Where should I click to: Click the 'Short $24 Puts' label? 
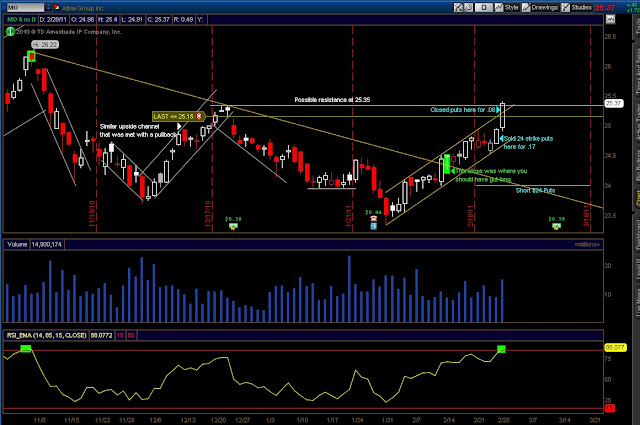click(536, 191)
